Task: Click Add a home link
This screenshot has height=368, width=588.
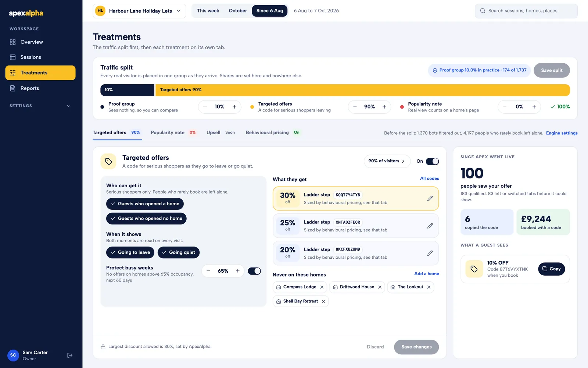Action: (427, 274)
